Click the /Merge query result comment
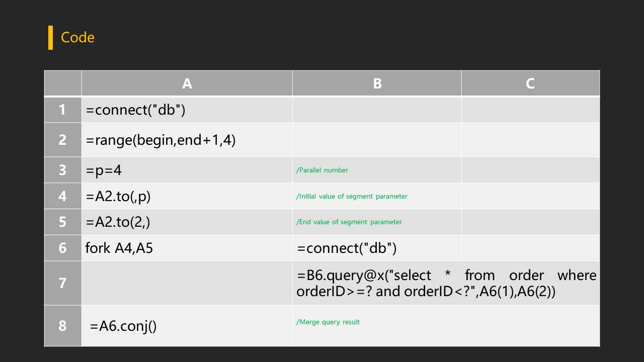The width and height of the screenshot is (644, 362). (x=328, y=322)
